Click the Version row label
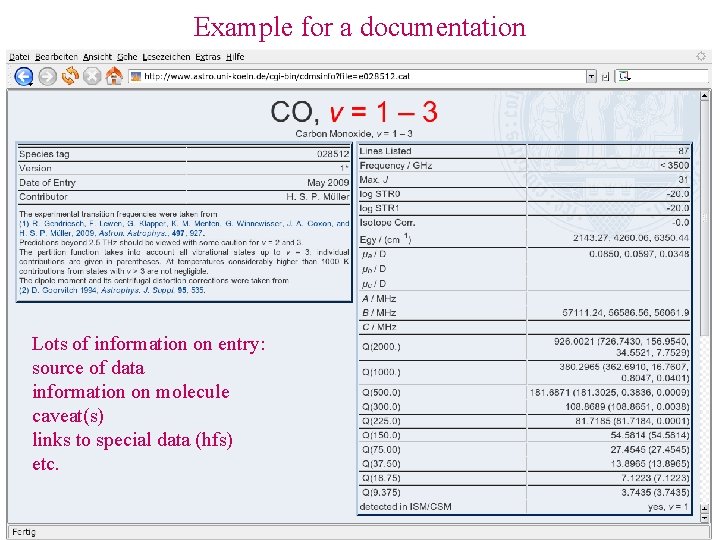This screenshot has width=720, height=540. click(x=35, y=168)
